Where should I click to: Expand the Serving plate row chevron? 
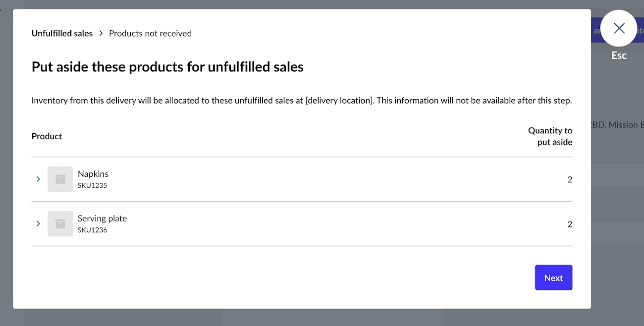[x=38, y=223]
